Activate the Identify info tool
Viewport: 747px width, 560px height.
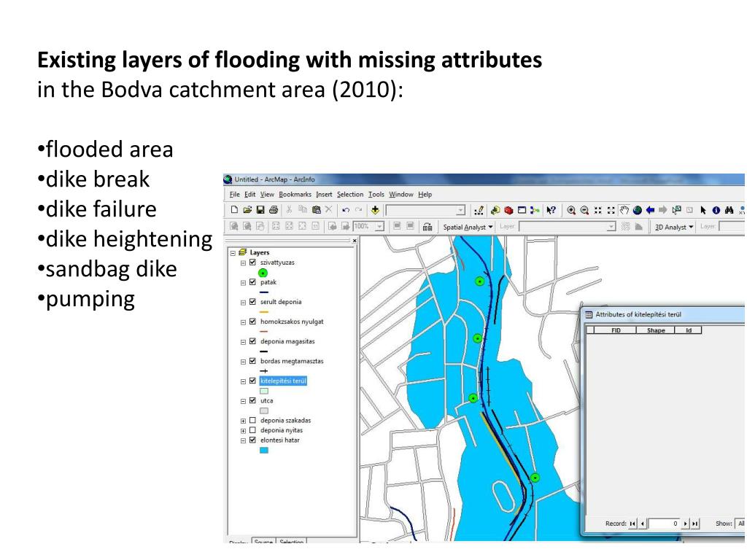[x=716, y=210]
